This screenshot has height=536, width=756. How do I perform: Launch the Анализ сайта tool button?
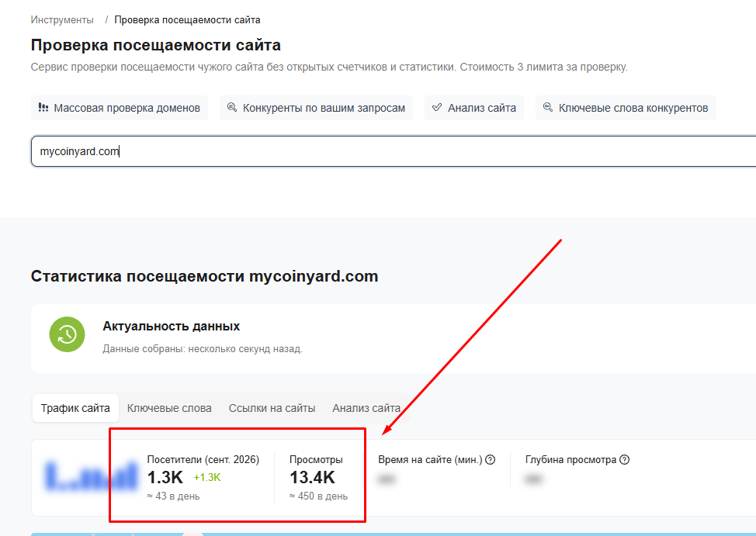pyautogui.click(x=474, y=108)
